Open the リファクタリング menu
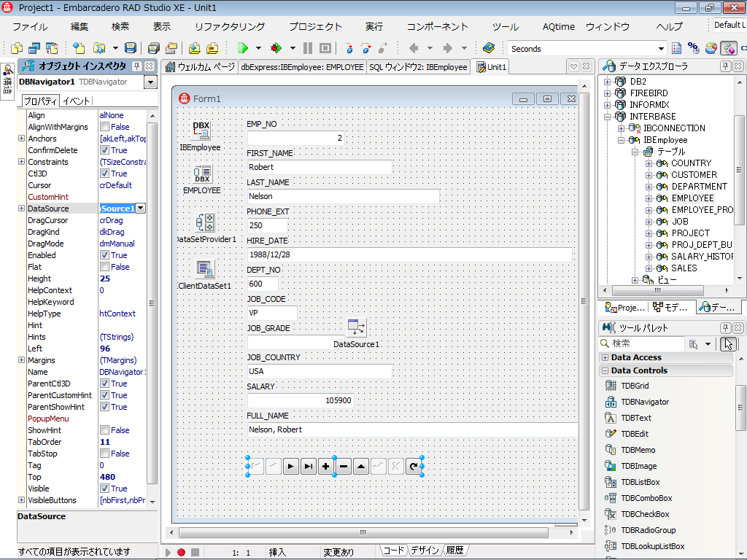The height and width of the screenshot is (560, 747). click(230, 27)
